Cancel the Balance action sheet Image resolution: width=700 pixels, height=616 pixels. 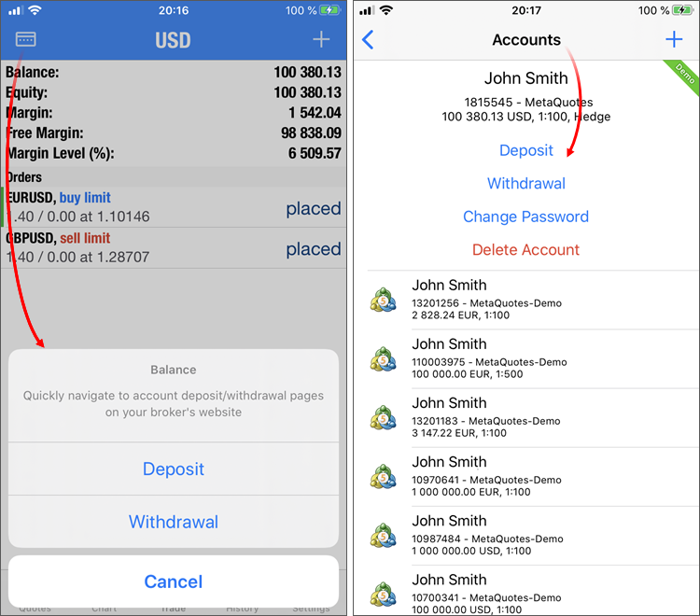tap(174, 581)
